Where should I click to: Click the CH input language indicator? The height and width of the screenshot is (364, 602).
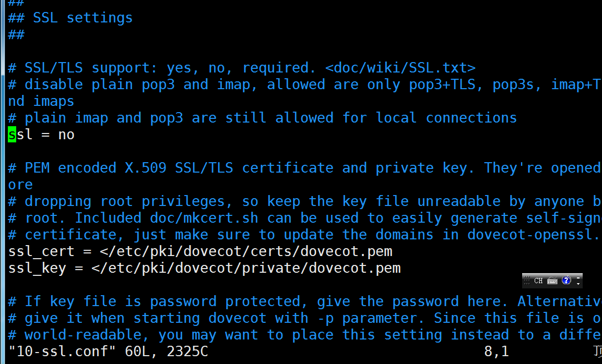click(538, 281)
